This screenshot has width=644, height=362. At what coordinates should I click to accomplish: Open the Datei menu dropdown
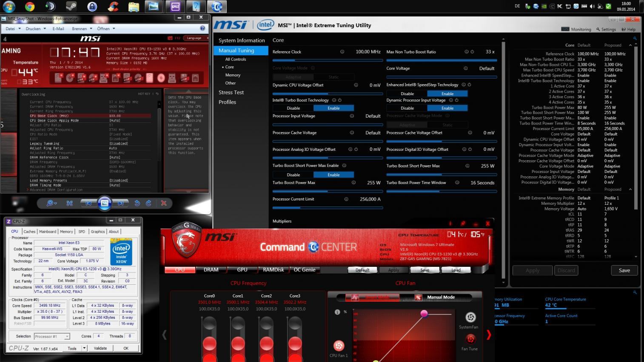click(13, 28)
